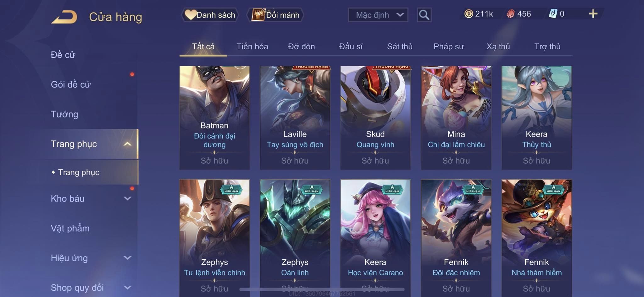This screenshot has height=297, width=644.
Task: Tap the gold coin icon showing 211k
Action: [x=469, y=14]
